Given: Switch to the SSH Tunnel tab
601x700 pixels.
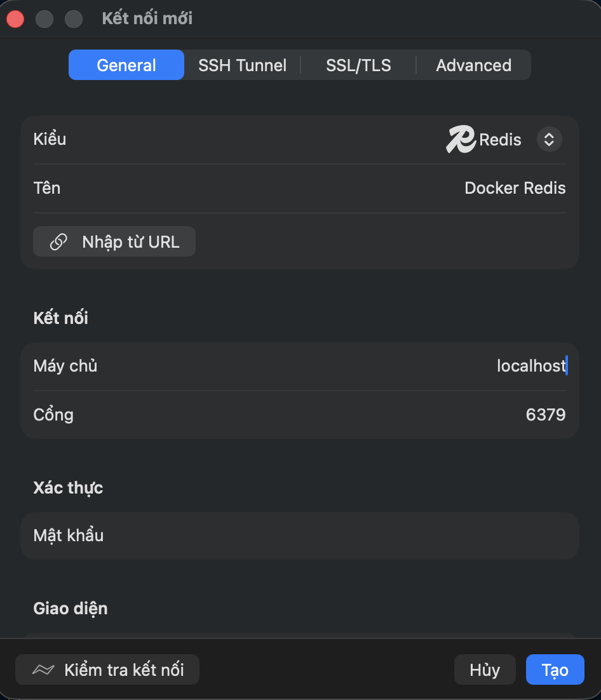Looking at the screenshot, I should click(243, 65).
